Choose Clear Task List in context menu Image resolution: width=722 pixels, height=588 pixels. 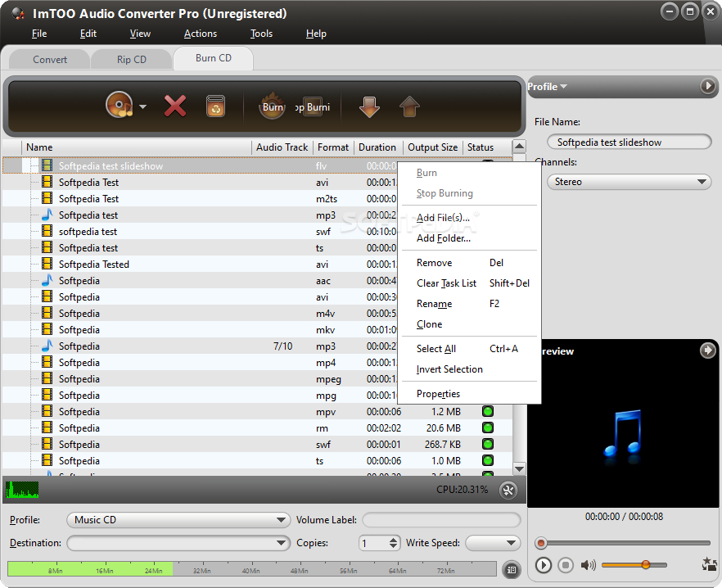469,283
